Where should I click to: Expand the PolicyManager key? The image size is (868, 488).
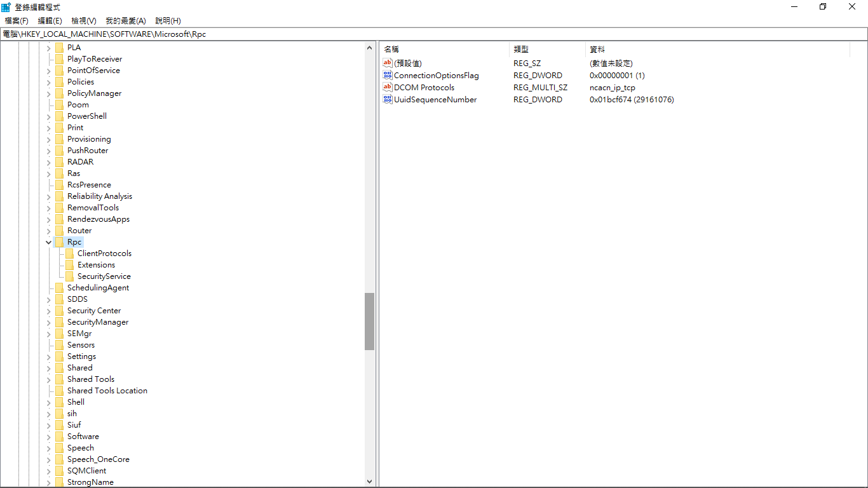(48, 93)
